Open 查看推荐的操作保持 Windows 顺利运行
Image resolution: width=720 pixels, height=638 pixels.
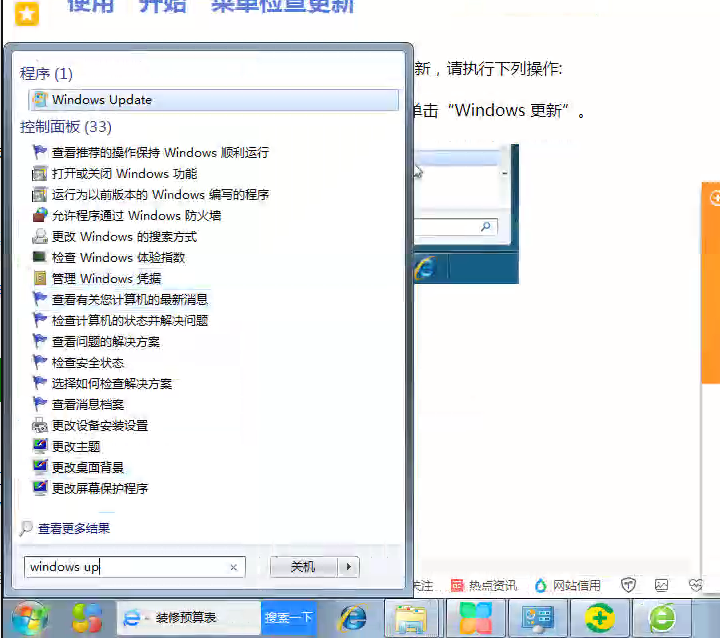coord(160,152)
